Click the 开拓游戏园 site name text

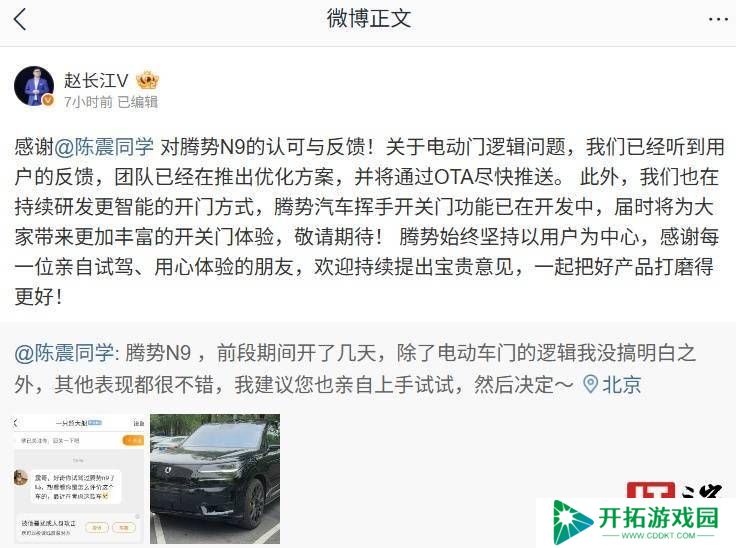(x=659, y=518)
